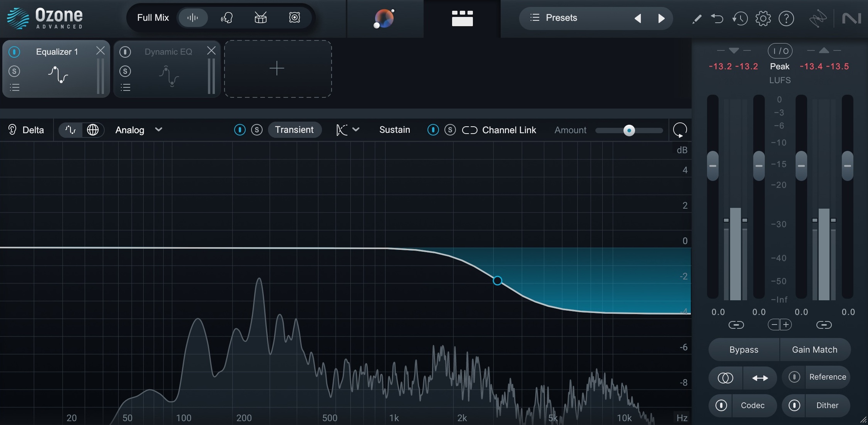Click the I/O meter button

pyautogui.click(x=780, y=51)
